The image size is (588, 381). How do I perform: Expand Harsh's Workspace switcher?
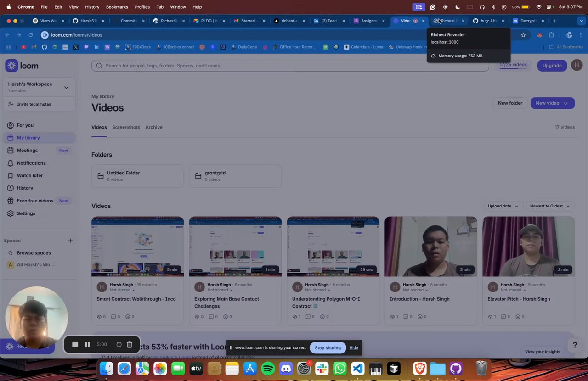coord(40,87)
